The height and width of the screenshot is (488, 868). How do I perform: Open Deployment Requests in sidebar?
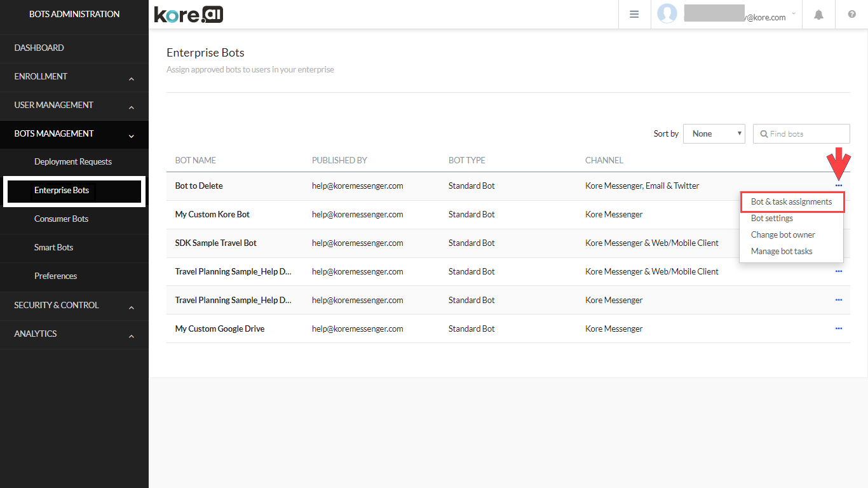click(x=73, y=162)
